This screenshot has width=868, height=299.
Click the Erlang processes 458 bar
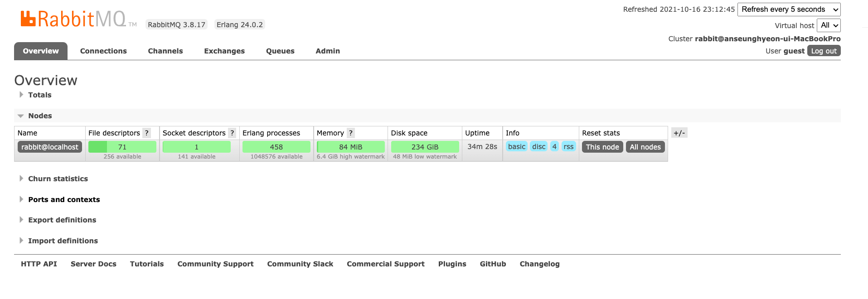[276, 147]
